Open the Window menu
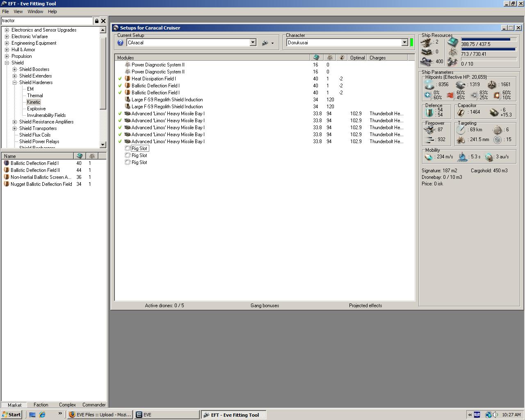525x420 pixels. [35, 11]
